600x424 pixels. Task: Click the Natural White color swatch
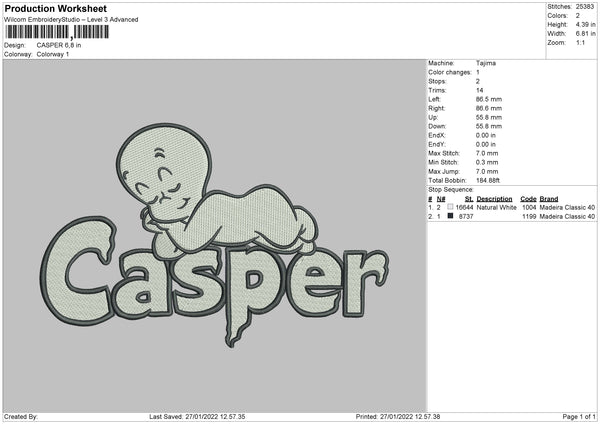450,207
